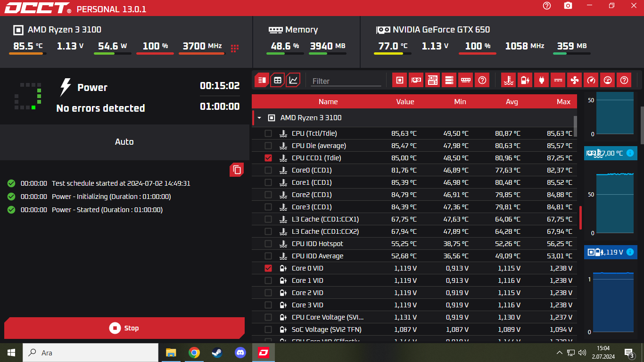The height and width of the screenshot is (362, 644).
Task: Uncheck the Core 0 VID checkbox
Action: 268,268
